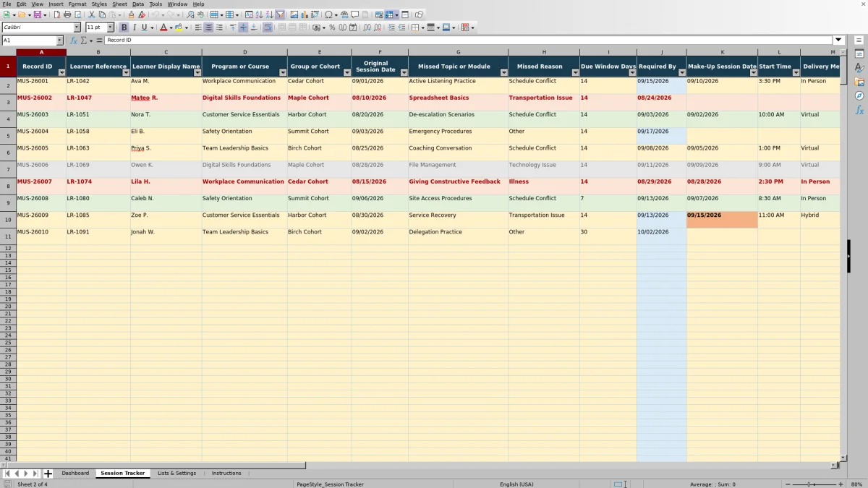The width and height of the screenshot is (868, 488).
Task: Add a new sheet with the plus button
Action: 48,474
